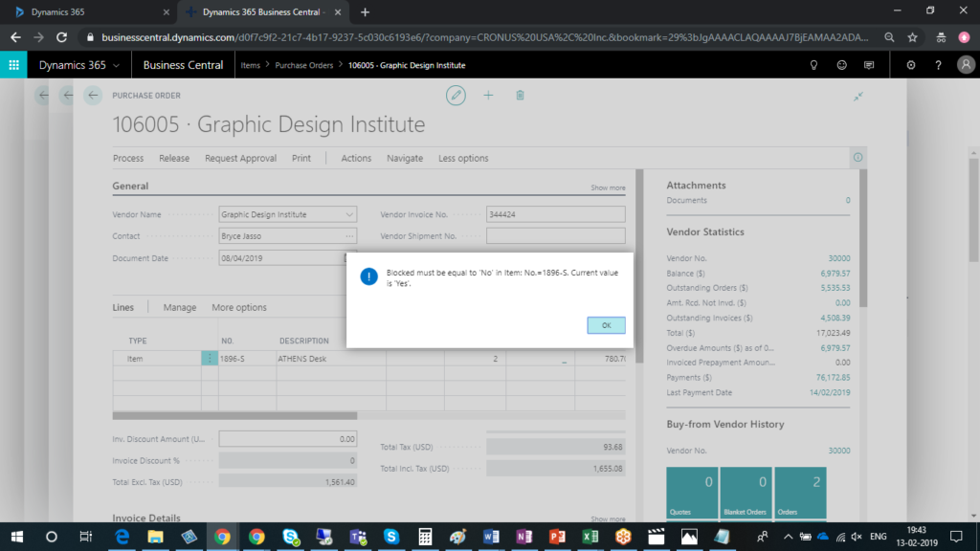980x551 pixels.
Task: Click the trash delete icon
Action: (520, 96)
